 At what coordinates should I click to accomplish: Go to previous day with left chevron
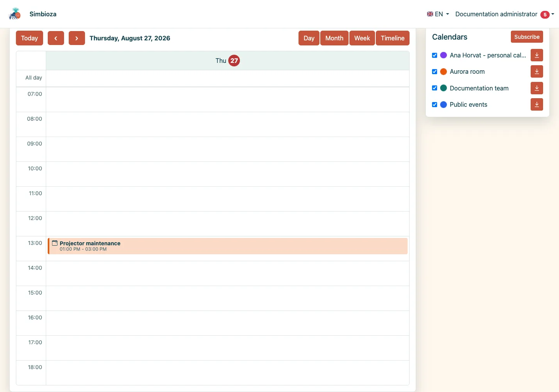pyautogui.click(x=56, y=38)
